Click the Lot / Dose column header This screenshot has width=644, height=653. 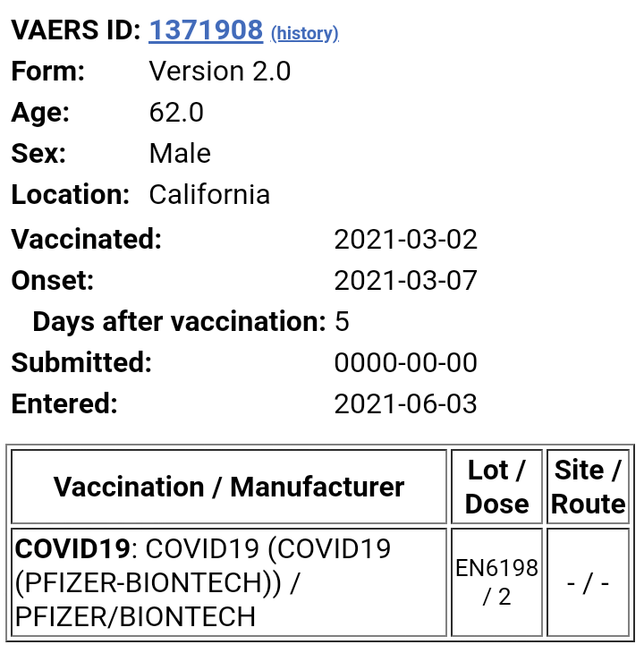(x=497, y=488)
